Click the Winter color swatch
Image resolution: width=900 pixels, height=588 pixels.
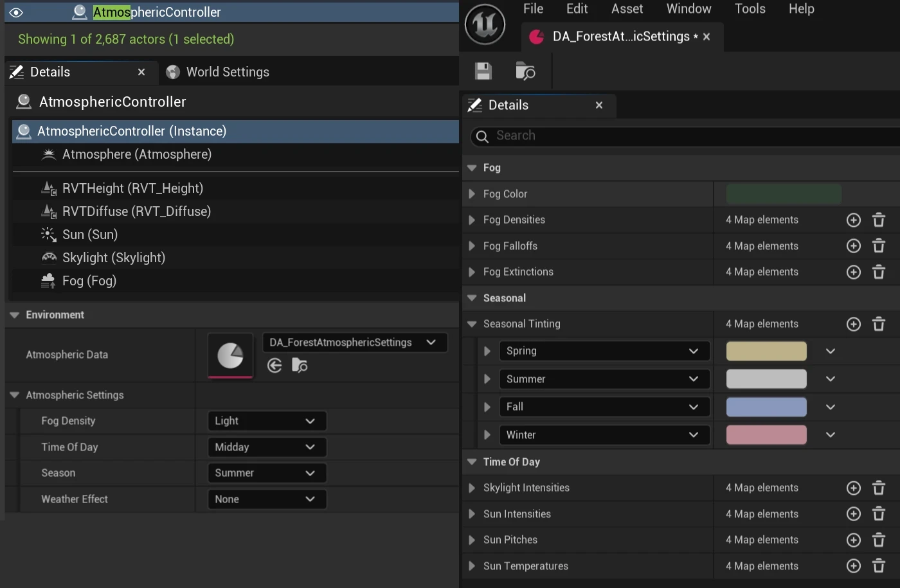tap(766, 434)
